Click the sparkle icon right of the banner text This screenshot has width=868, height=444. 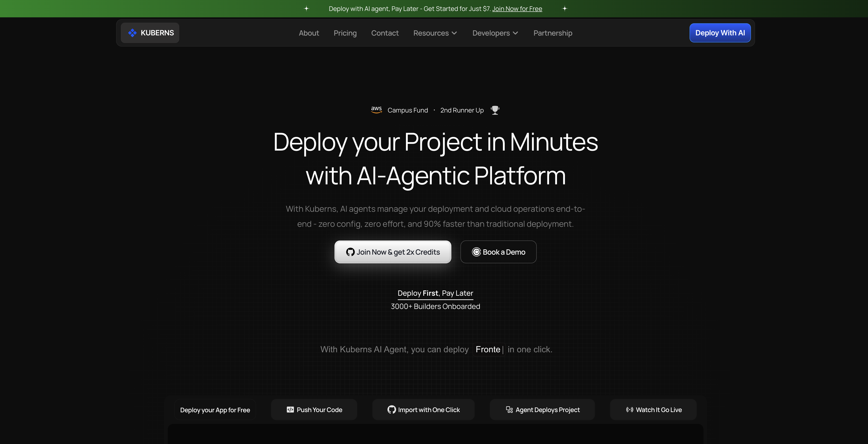click(x=565, y=9)
